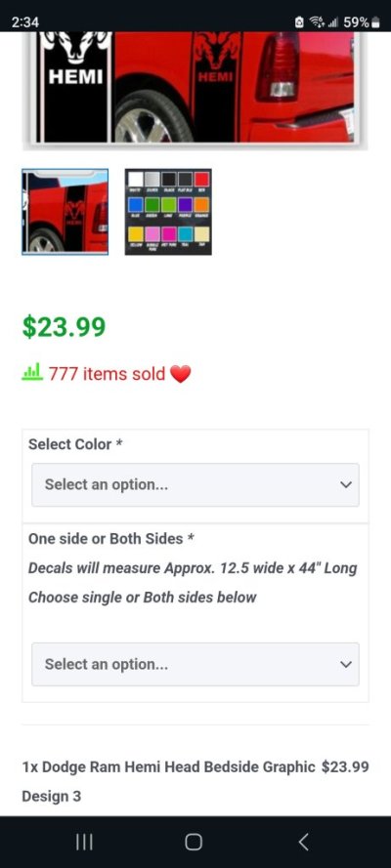Tap the Android home button icon
391x868 pixels.
pos(194,842)
